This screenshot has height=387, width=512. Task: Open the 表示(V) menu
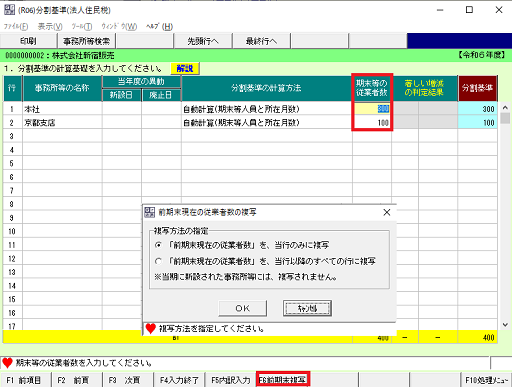[x=50, y=26]
